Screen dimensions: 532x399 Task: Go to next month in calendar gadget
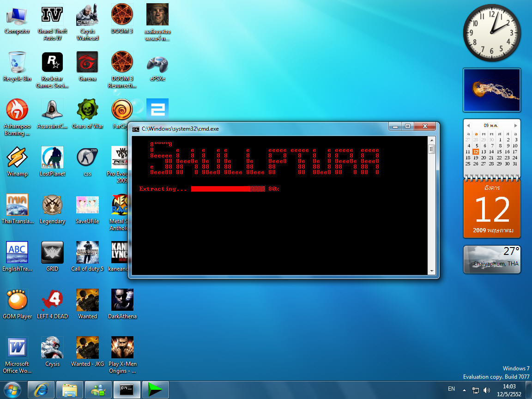(x=516, y=126)
